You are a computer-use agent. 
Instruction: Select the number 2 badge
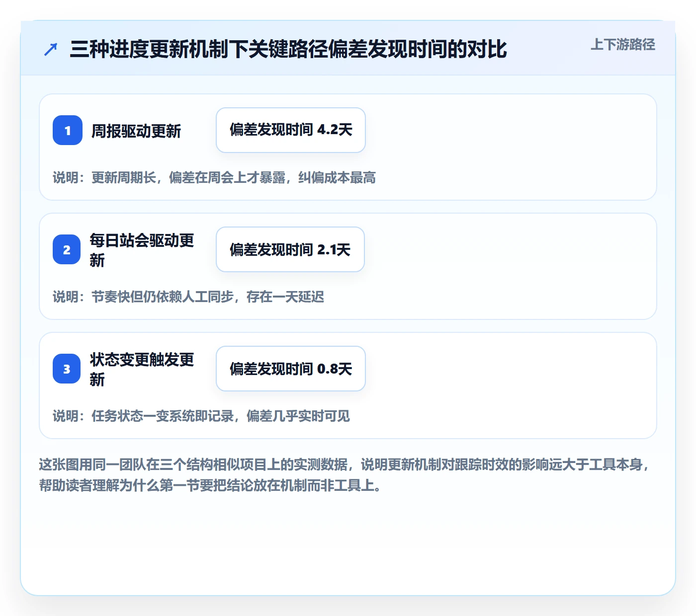coord(67,249)
